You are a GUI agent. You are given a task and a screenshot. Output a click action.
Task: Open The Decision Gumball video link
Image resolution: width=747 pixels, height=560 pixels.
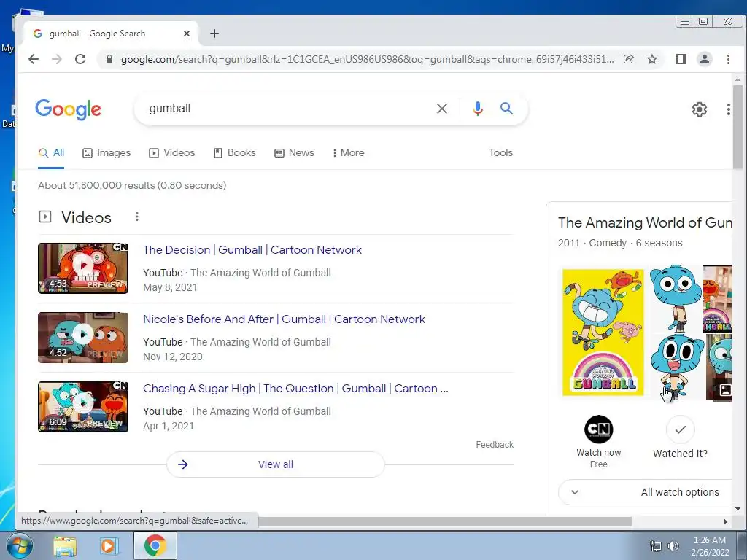[252, 250]
